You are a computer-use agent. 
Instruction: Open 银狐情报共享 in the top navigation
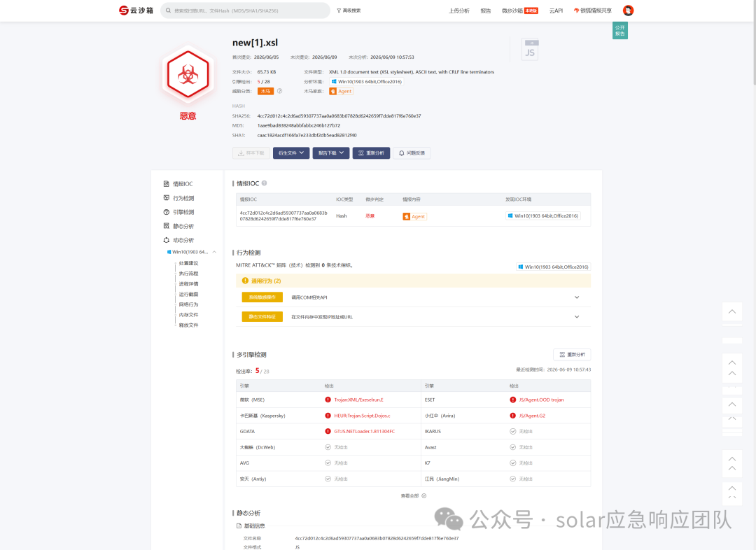click(x=593, y=10)
